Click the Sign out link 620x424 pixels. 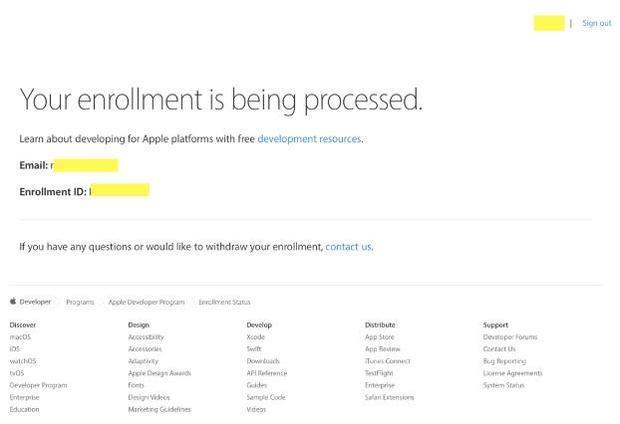pyautogui.click(x=596, y=23)
